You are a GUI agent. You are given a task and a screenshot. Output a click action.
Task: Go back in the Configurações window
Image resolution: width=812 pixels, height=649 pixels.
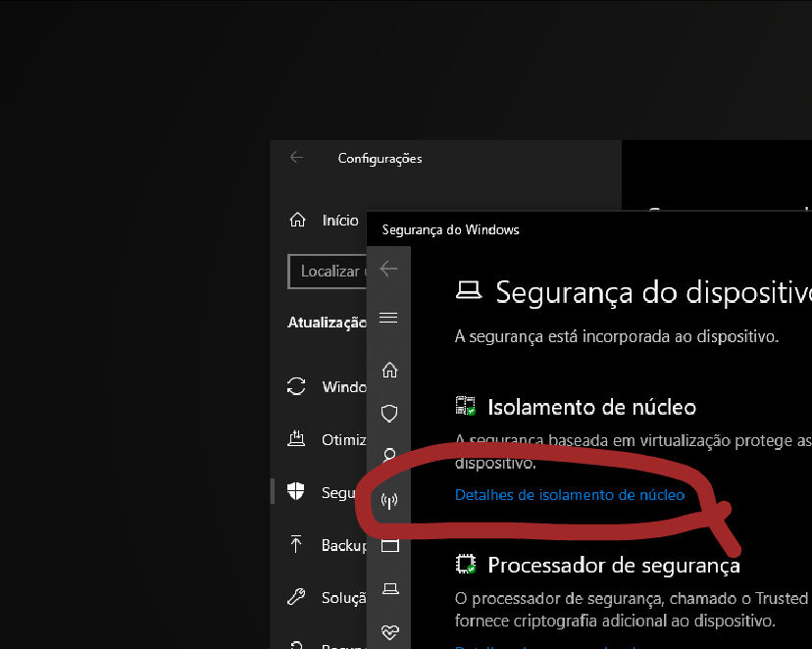coord(297,157)
